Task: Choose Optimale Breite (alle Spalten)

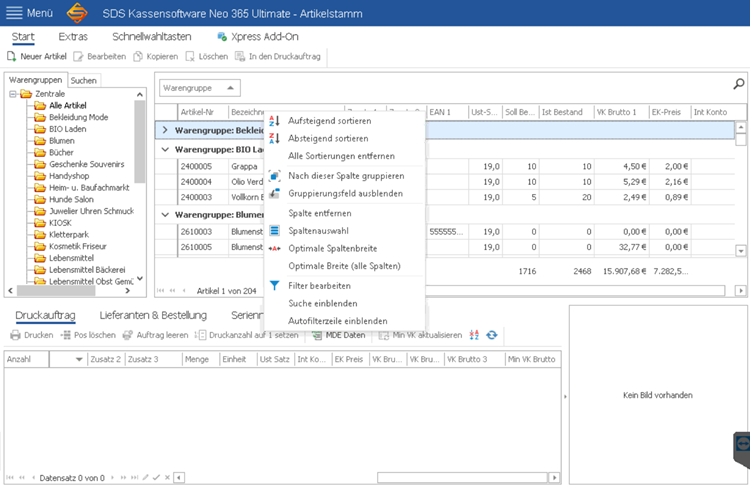Action: point(344,266)
